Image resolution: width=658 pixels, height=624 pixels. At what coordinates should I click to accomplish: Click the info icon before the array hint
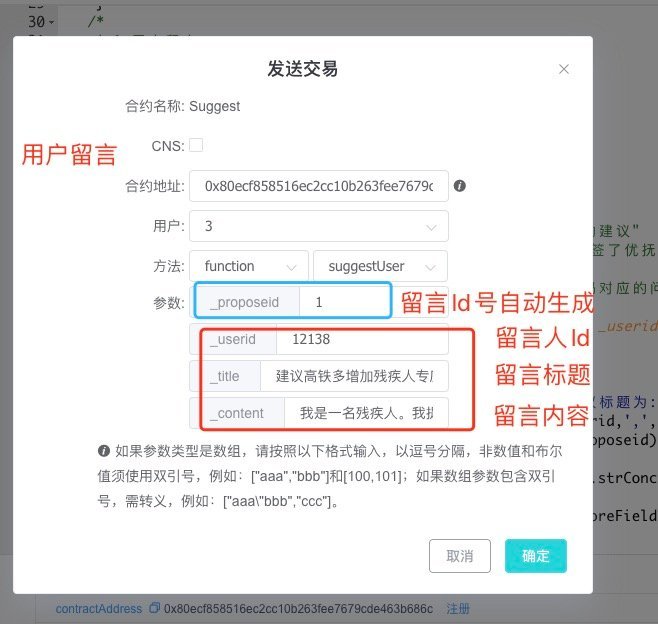click(x=104, y=451)
